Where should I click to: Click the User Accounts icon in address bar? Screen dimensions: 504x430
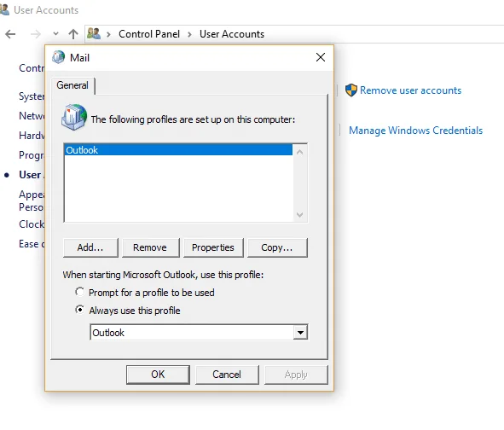pos(94,33)
